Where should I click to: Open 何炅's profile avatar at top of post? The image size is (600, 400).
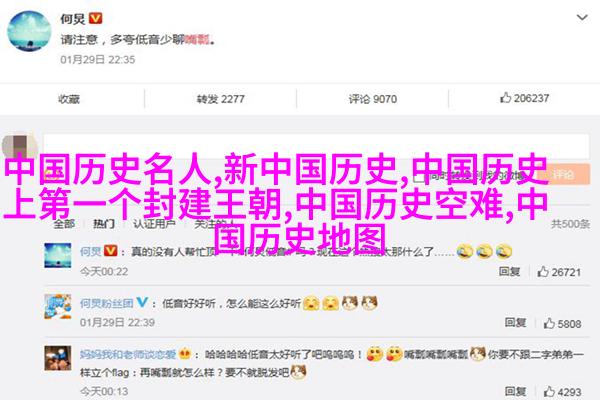tap(29, 31)
